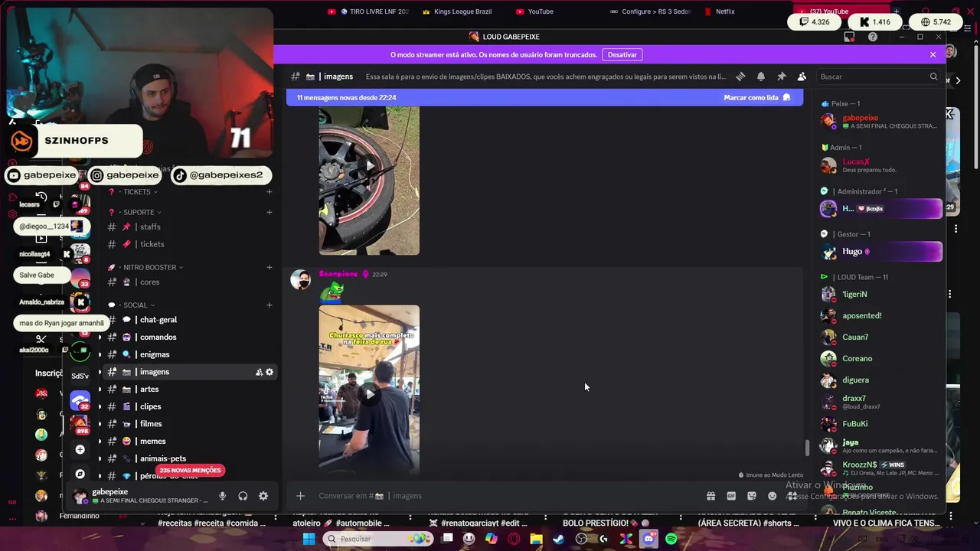Switch to TIRO LIVRE LNF browser tab
The image size is (980, 551).
click(368, 11)
